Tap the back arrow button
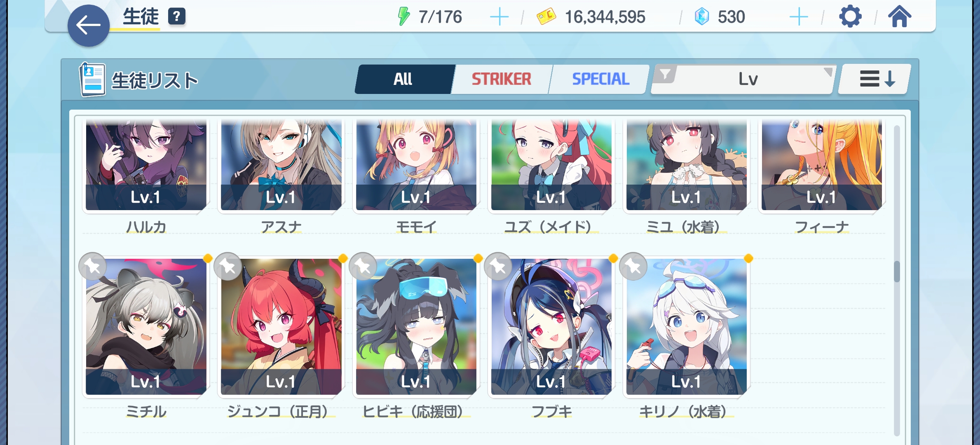This screenshot has width=980, height=445. 88,26
